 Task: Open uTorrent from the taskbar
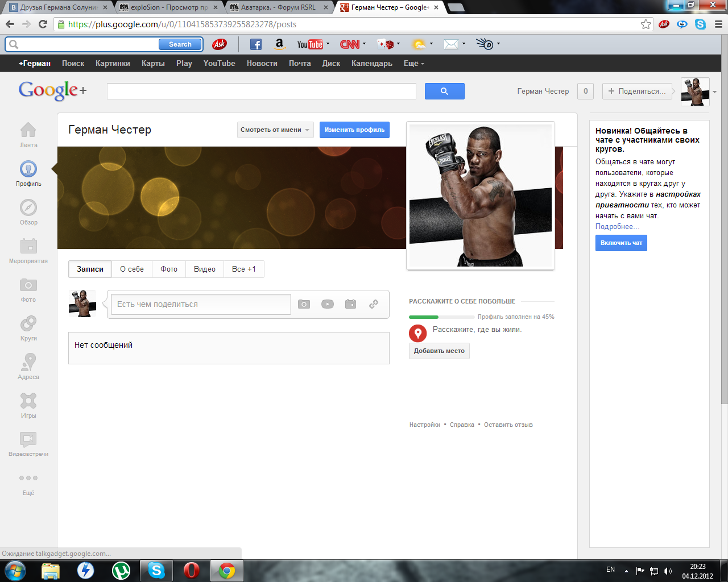coord(121,570)
